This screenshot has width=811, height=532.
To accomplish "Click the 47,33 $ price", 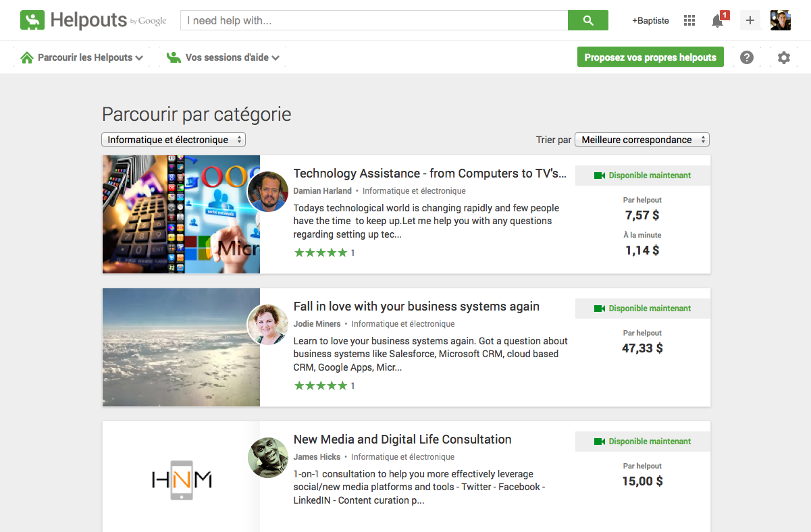I will 642,348.
